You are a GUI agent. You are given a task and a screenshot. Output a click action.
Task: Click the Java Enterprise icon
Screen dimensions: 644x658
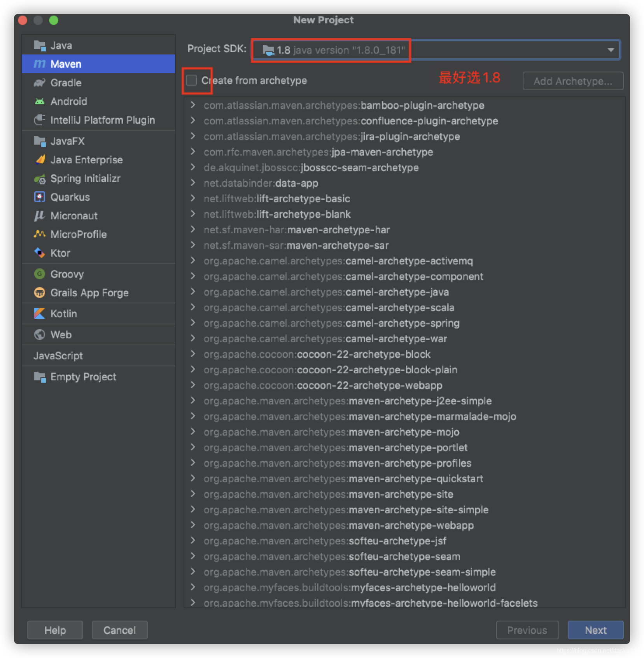(x=40, y=160)
